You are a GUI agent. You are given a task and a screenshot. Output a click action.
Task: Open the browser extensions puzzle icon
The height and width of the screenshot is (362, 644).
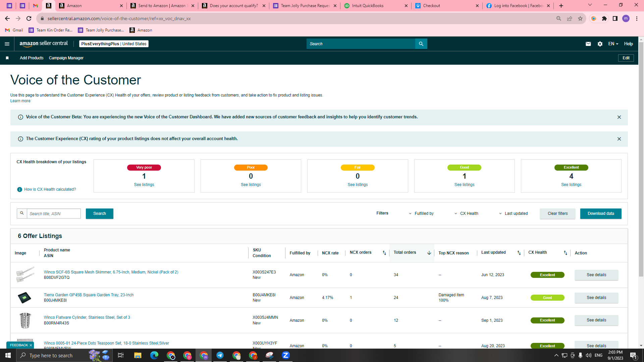tap(604, 19)
